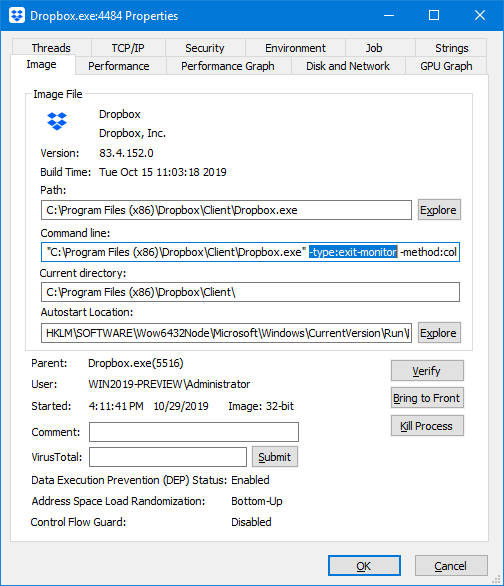The width and height of the screenshot is (504, 586).
Task: Open the Security tab
Action: (x=205, y=48)
